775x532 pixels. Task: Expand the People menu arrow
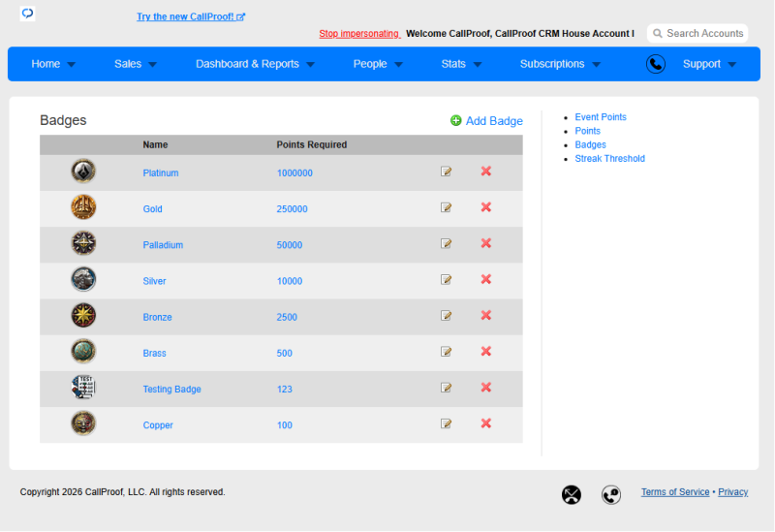pyautogui.click(x=399, y=65)
